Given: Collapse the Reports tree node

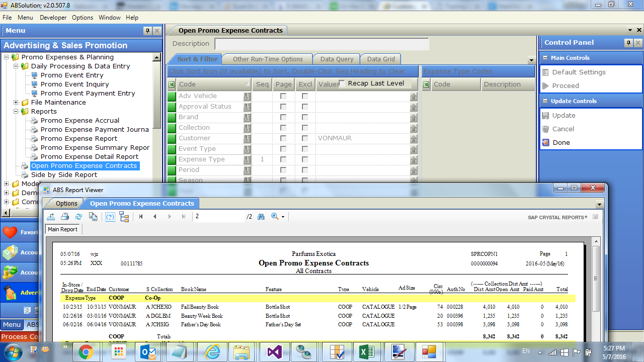Looking at the screenshot, I should 16,112.
